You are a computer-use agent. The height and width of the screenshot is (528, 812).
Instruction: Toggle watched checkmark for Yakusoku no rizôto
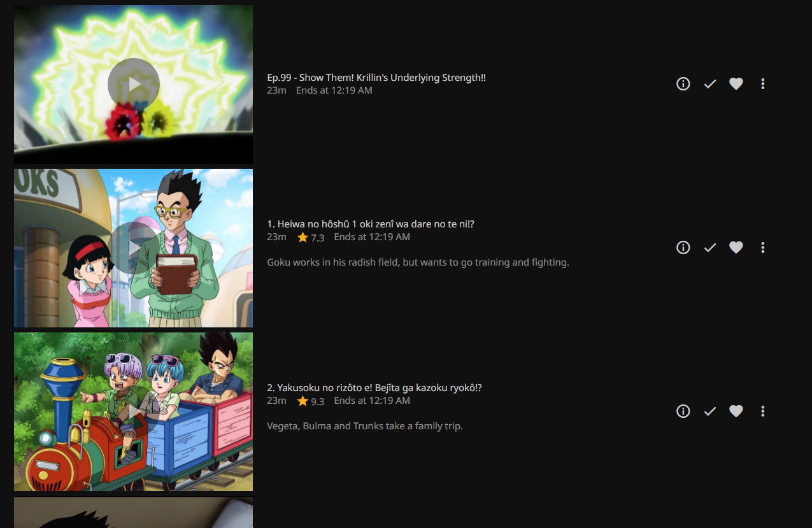click(x=710, y=411)
